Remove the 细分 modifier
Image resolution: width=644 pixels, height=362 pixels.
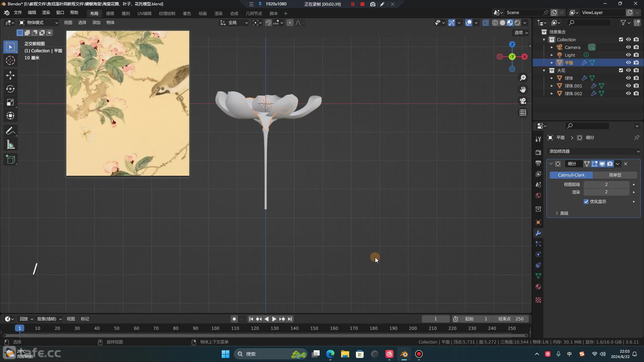(x=626, y=164)
